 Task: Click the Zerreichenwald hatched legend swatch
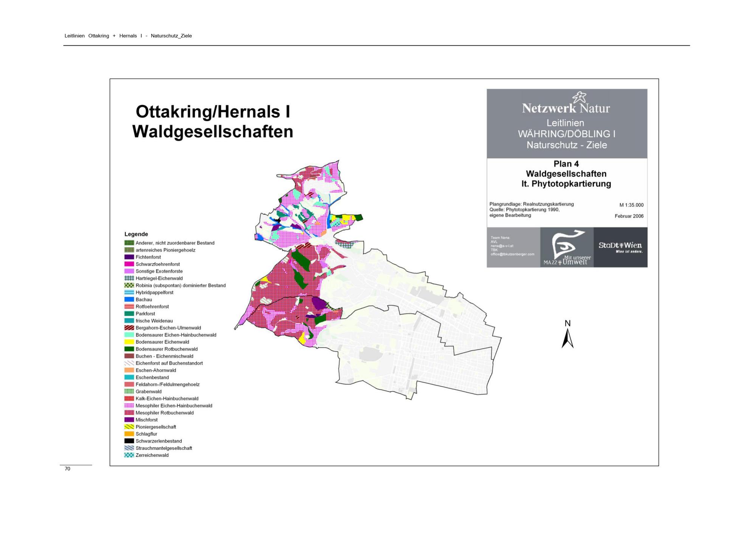coord(129,455)
